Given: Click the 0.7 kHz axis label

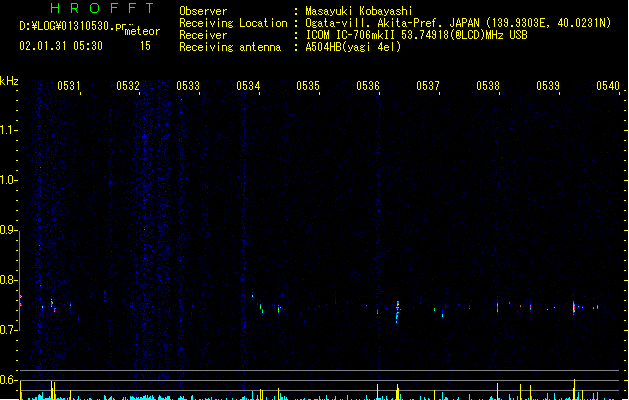Looking at the screenshot, I should pos(8,330).
